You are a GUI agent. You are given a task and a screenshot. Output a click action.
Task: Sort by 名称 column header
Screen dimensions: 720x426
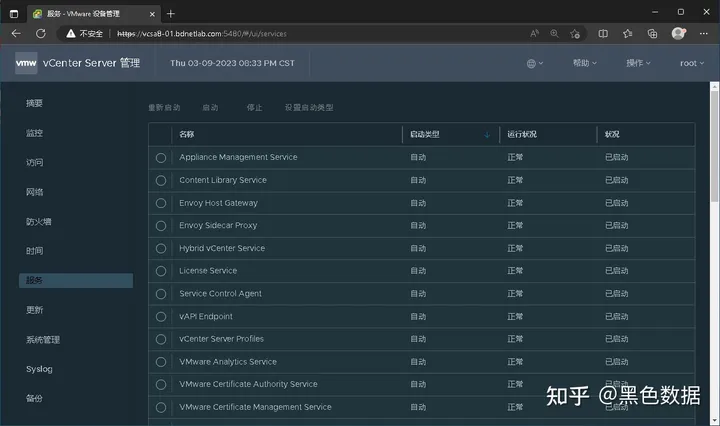pyautogui.click(x=186, y=135)
